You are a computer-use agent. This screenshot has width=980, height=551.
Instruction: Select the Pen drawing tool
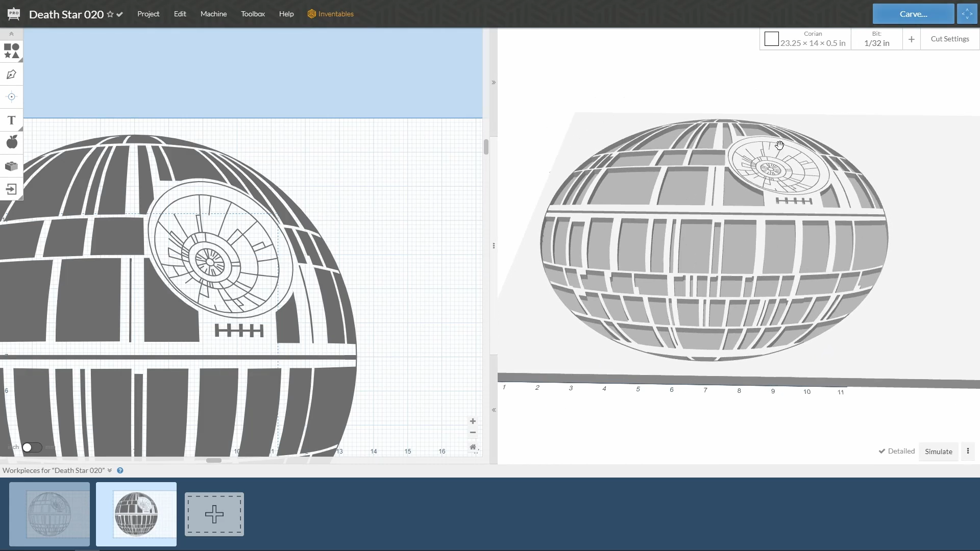pos(11,74)
